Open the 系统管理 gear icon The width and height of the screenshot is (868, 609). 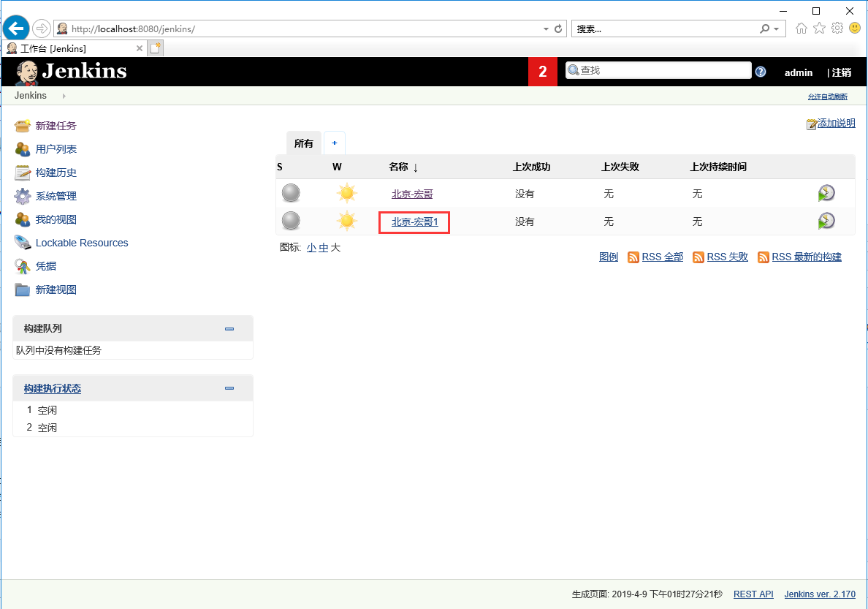(x=23, y=196)
